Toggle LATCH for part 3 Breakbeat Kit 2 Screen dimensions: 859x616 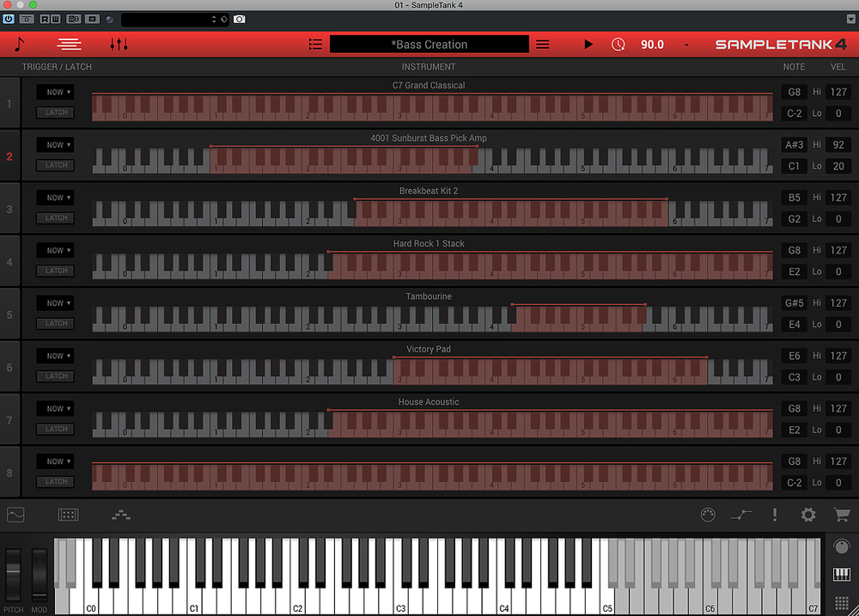(56, 217)
